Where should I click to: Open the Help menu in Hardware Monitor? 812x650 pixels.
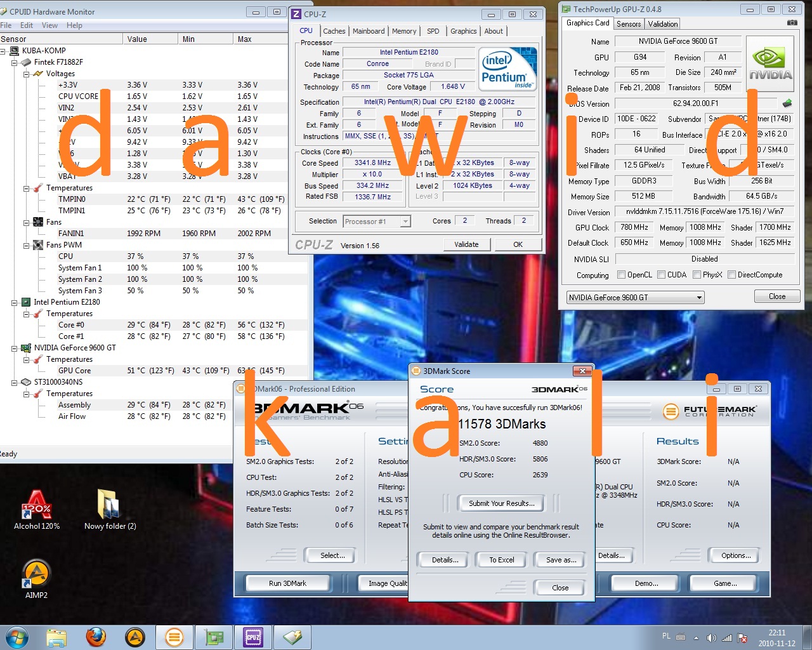pos(74,25)
